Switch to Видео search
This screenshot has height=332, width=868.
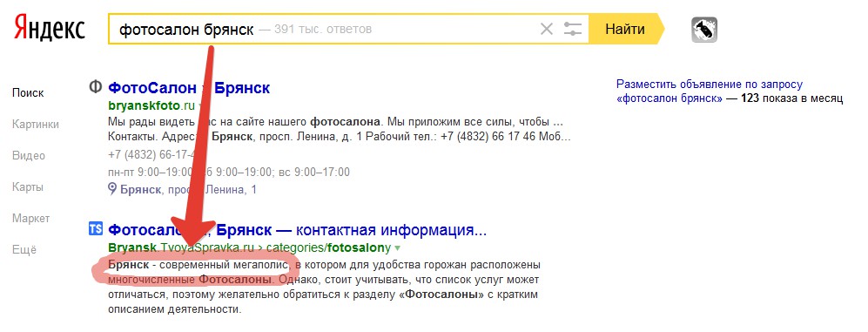[29, 156]
